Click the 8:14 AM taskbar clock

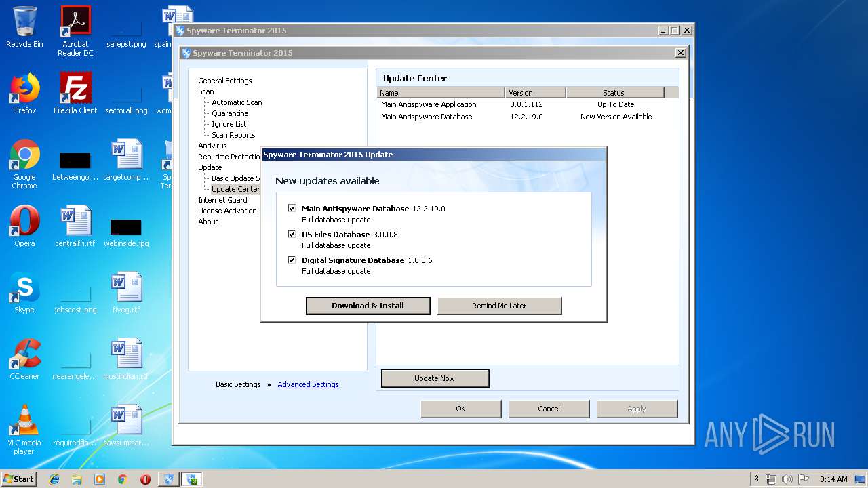(x=833, y=479)
